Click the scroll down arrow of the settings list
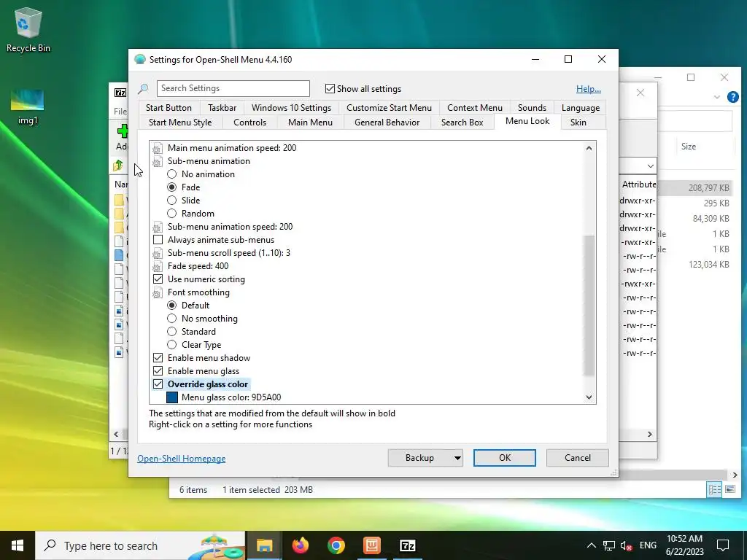The image size is (747, 560). pos(589,397)
